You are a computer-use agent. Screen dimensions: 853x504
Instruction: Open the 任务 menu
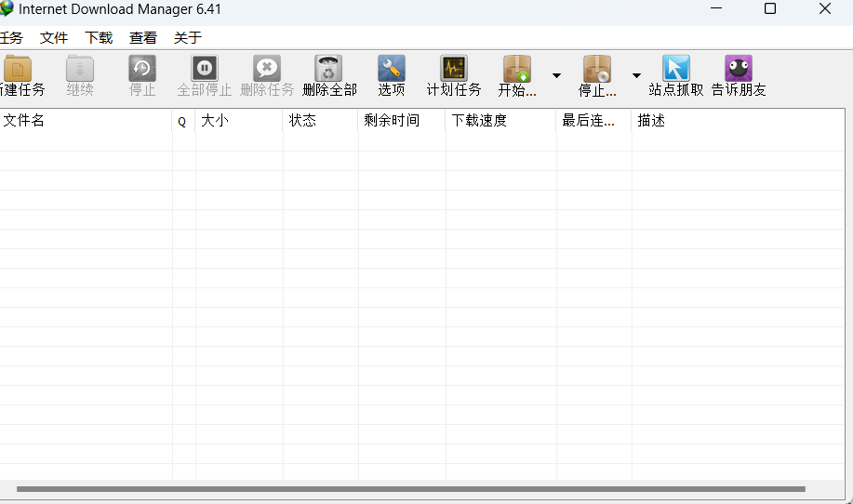tap(11, 37)
